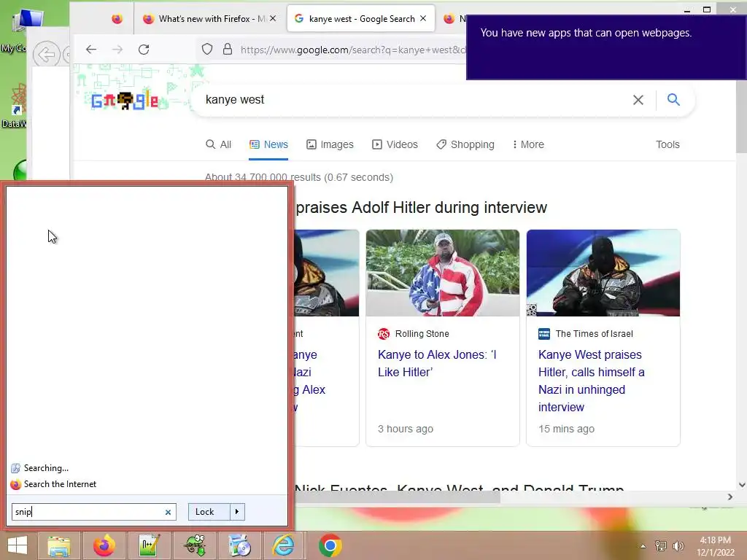Select the News results tab
The width and height of the screenshot is (747, 560).
point(268,144)
